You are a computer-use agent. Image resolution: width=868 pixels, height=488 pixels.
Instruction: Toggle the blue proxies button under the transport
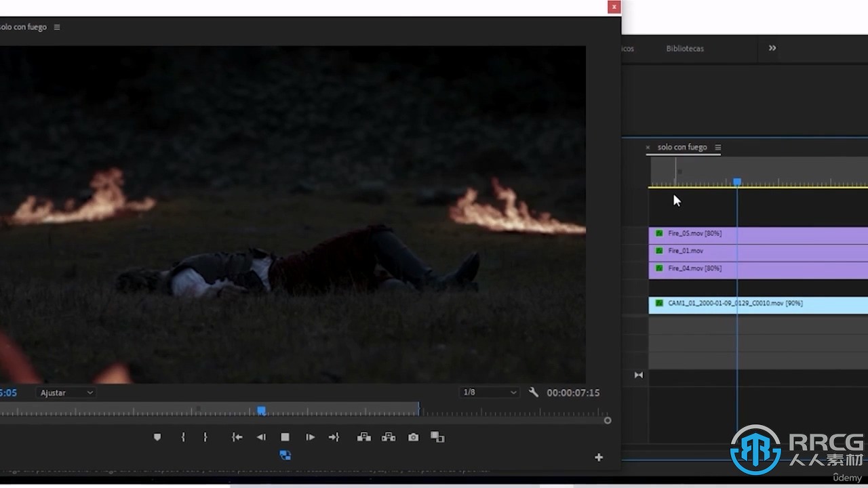point(285,455)
